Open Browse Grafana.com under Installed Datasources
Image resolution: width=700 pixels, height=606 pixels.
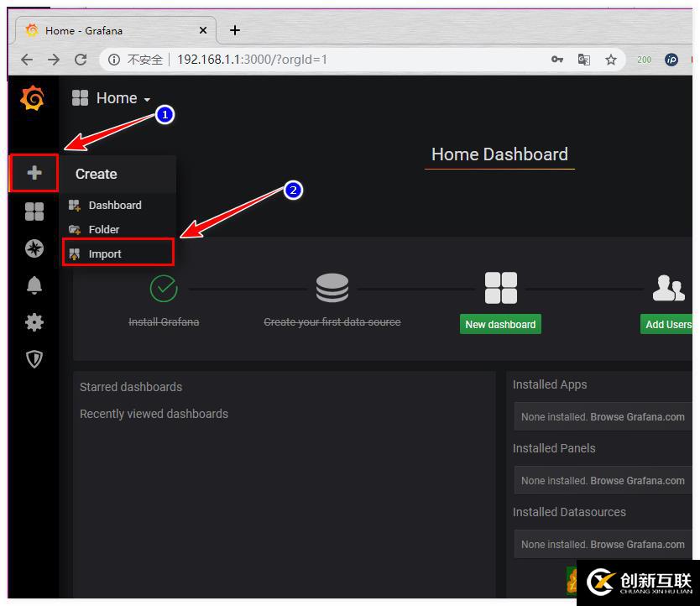[x=637, y=545]
